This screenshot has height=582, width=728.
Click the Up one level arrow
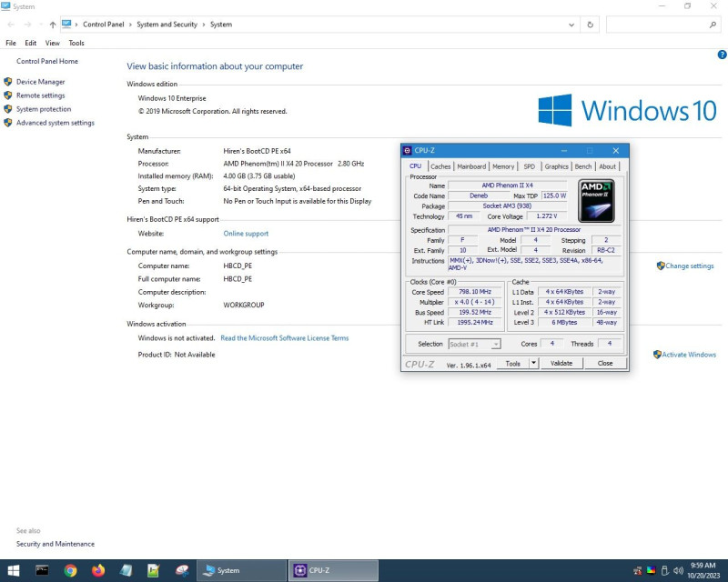[x=53, y=25]
